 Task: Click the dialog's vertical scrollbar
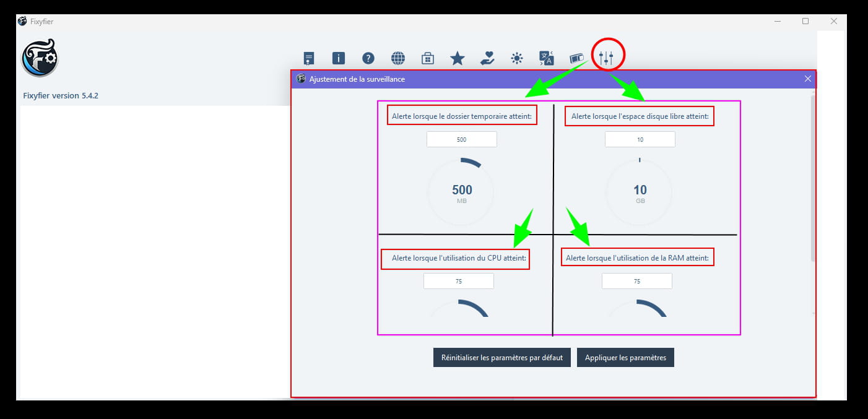pos(814,179)
